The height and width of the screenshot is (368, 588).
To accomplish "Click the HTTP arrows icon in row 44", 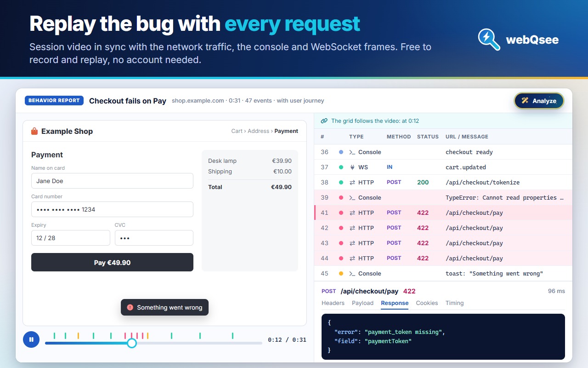I will (352, 259).
